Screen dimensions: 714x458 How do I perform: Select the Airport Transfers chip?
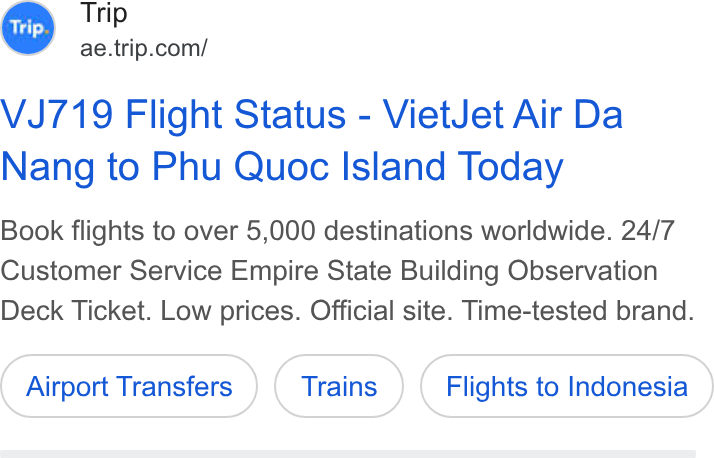129,386
